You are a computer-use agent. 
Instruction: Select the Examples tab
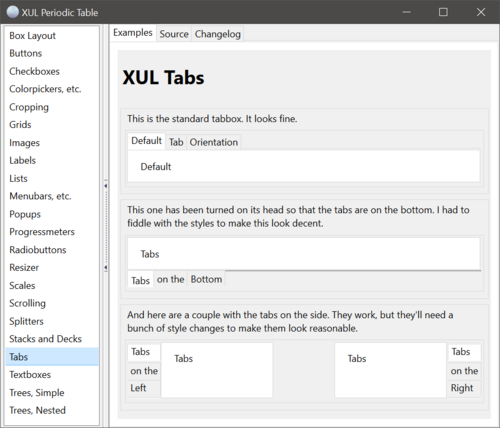coord(133,33)
